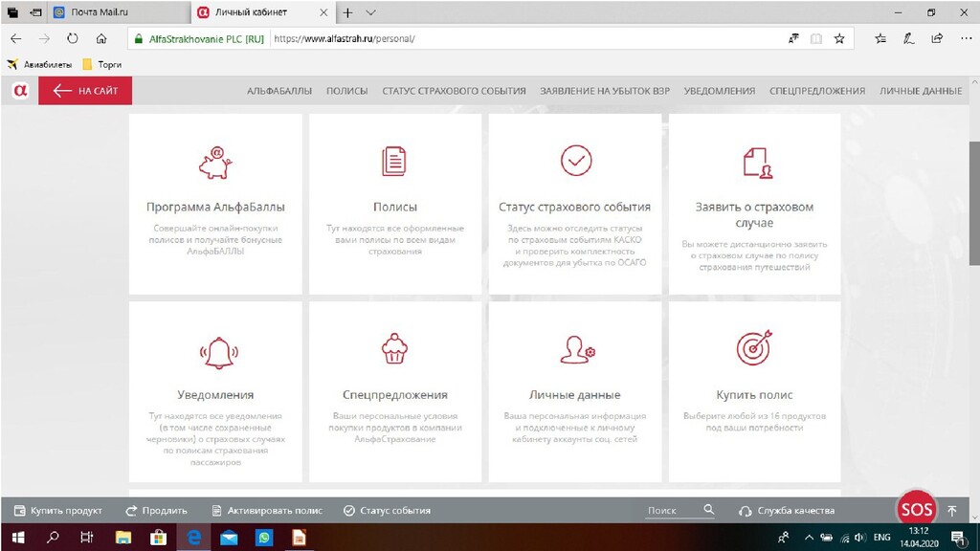The width and height of the screenshot is (980, 551).
Task: Open WhatsApp on taskbar
Action: (264, 538)
